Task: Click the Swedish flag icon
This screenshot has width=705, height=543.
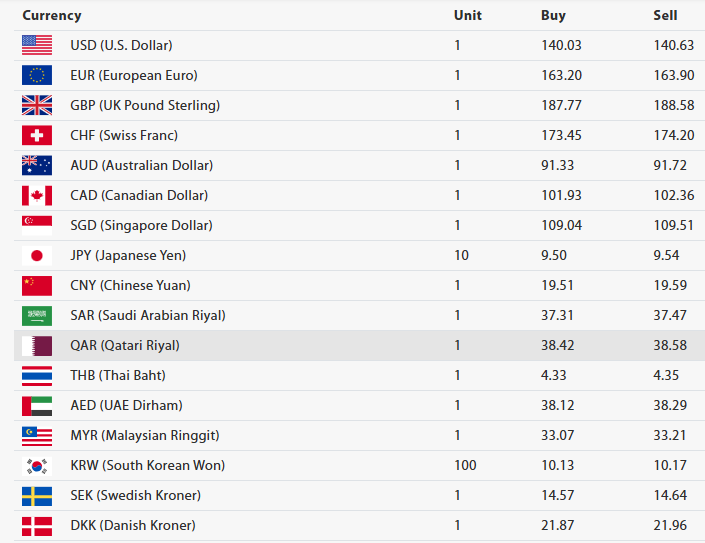Action: 37,495
